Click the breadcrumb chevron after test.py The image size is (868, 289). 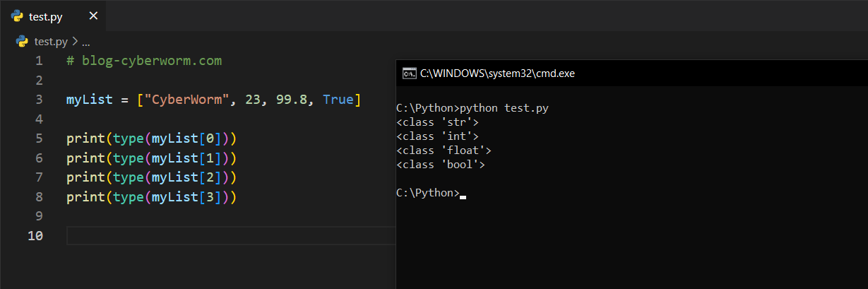click(x=75, y=42)
